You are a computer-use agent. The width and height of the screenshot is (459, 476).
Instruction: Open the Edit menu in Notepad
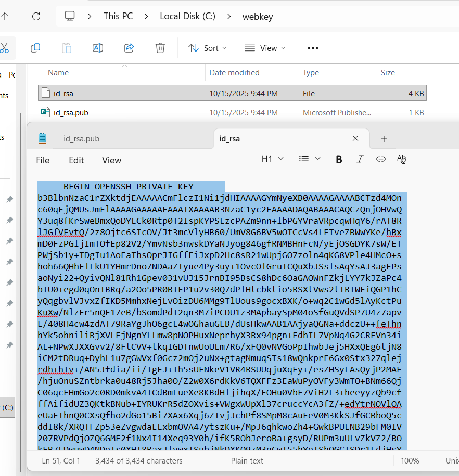[76, 160]
